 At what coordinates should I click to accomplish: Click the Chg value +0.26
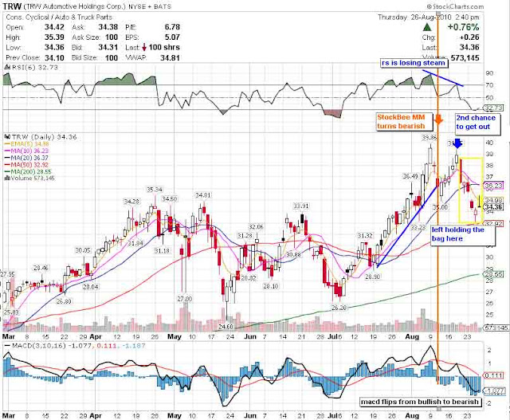tap(469, 37)
